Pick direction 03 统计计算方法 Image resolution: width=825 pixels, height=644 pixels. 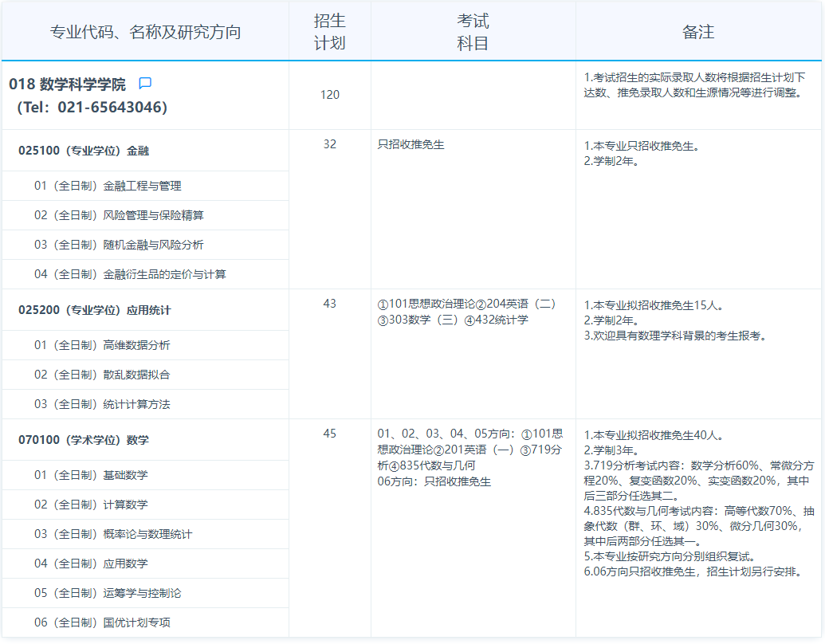click(102, 404)
